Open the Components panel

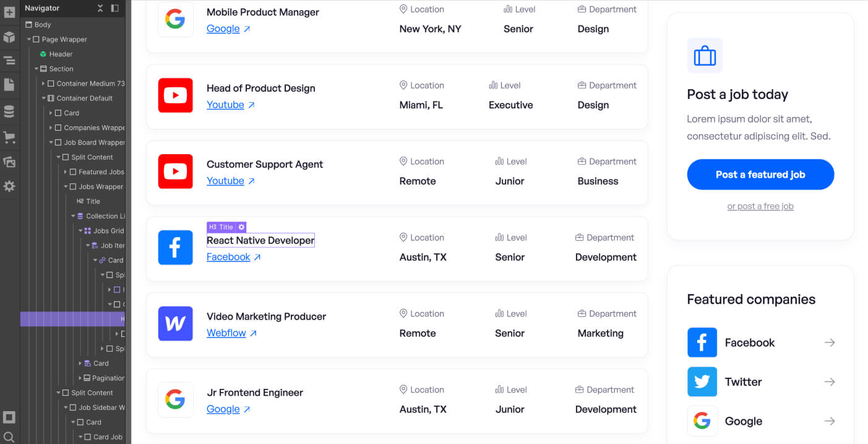click(x=9, y=37)
